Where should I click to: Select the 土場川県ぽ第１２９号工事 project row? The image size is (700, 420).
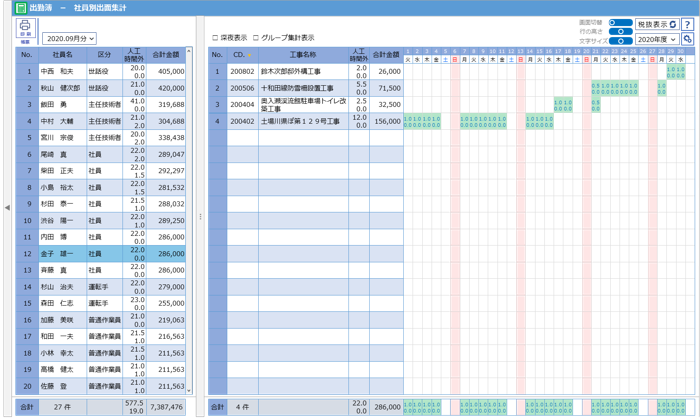coord(303,121)
